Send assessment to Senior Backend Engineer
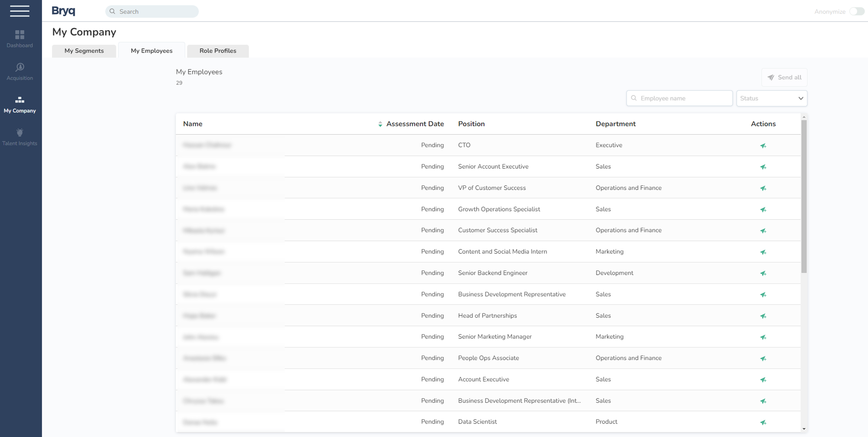Screen dimensions: 868x437 click(x=763, y=273)
